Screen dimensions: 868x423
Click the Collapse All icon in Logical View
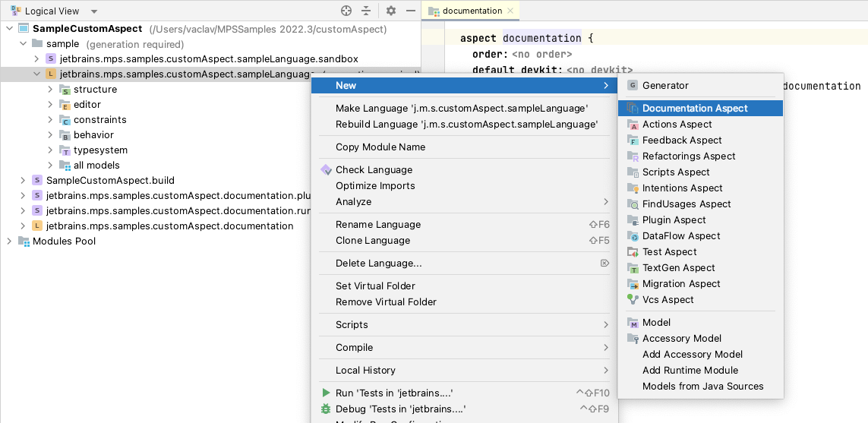tap(366, 11)
